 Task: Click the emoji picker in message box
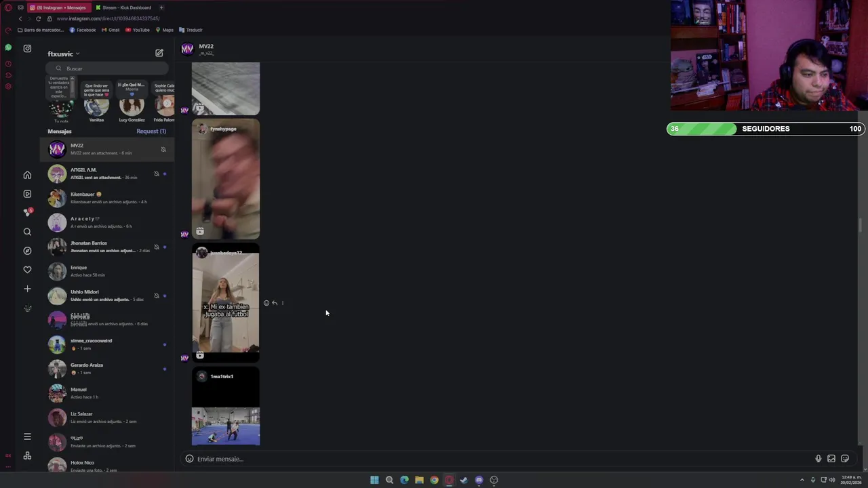(189, 459)
